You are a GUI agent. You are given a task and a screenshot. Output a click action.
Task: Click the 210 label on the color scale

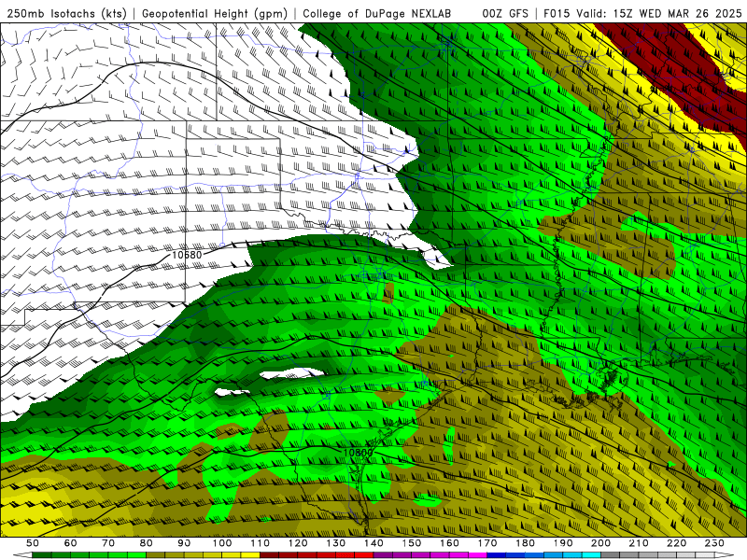coord(639,543)
